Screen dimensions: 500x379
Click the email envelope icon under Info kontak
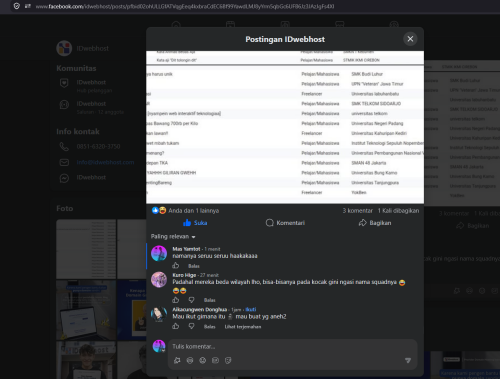[64, 162]
